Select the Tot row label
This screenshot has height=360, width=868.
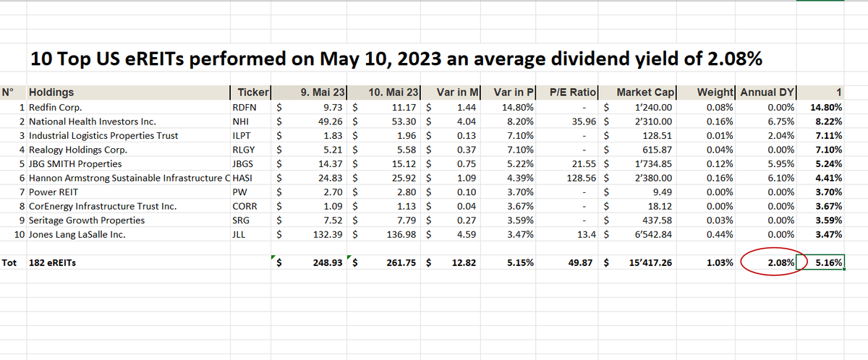click(13, 263)
